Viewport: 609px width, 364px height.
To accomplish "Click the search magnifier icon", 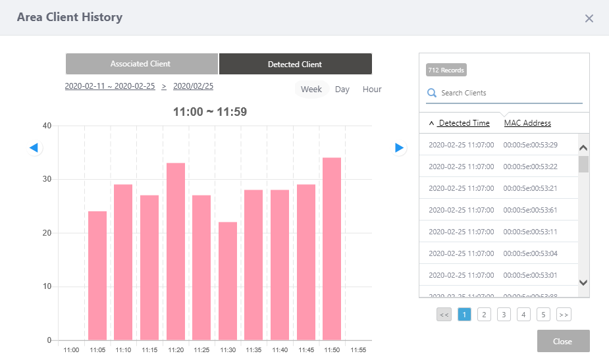I will click(432, 93).
